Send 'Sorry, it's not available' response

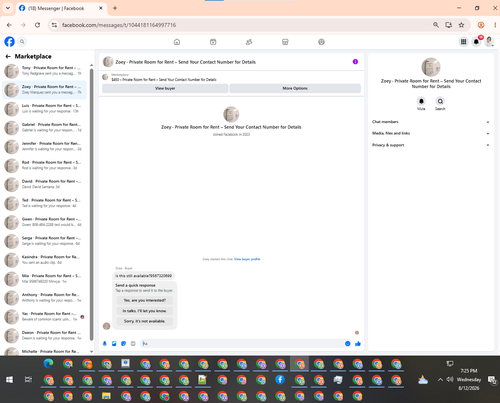(x=145, y=321)
